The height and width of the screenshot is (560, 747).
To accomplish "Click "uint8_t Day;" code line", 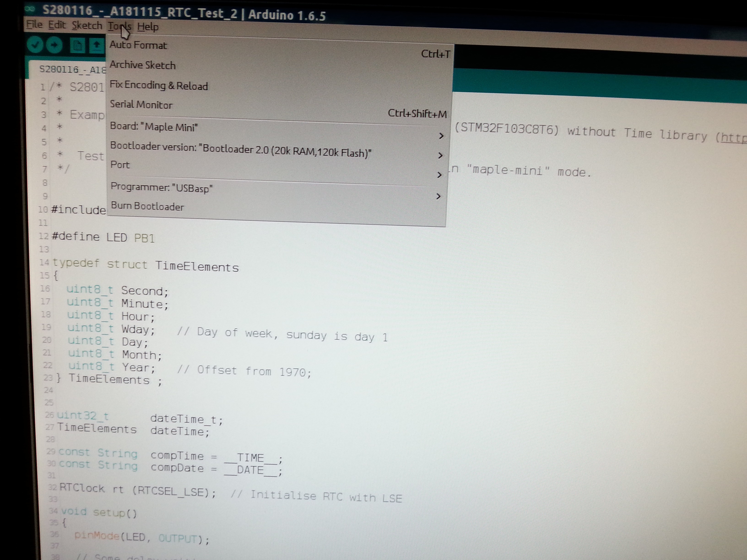I will 108,342.
